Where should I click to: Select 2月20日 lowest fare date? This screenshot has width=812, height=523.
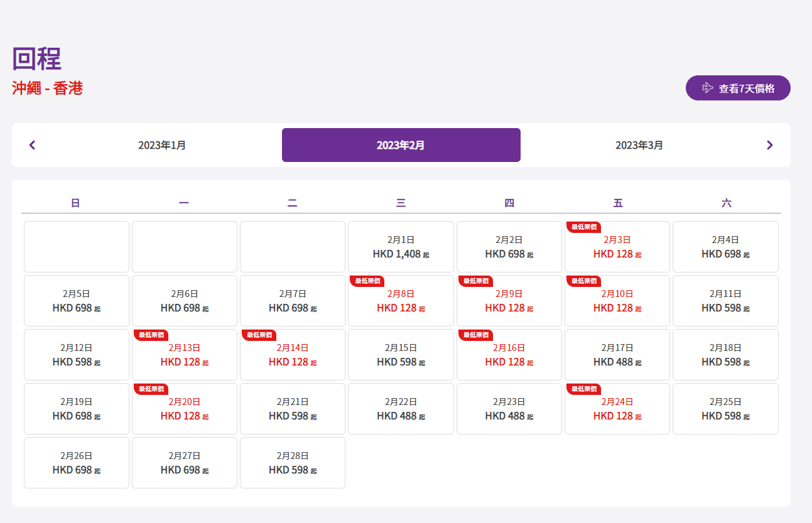184,409
